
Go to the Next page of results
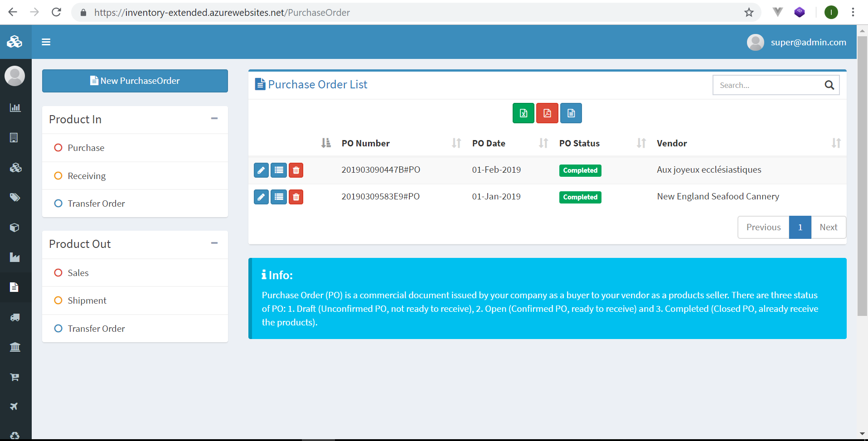point(829,227)
